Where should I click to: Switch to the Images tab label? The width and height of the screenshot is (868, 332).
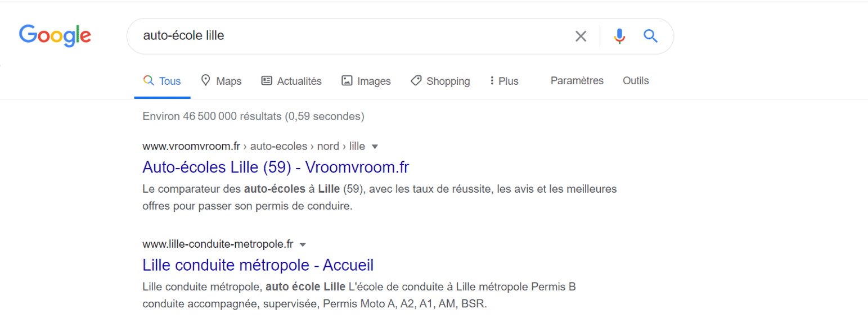coord(374,81)
